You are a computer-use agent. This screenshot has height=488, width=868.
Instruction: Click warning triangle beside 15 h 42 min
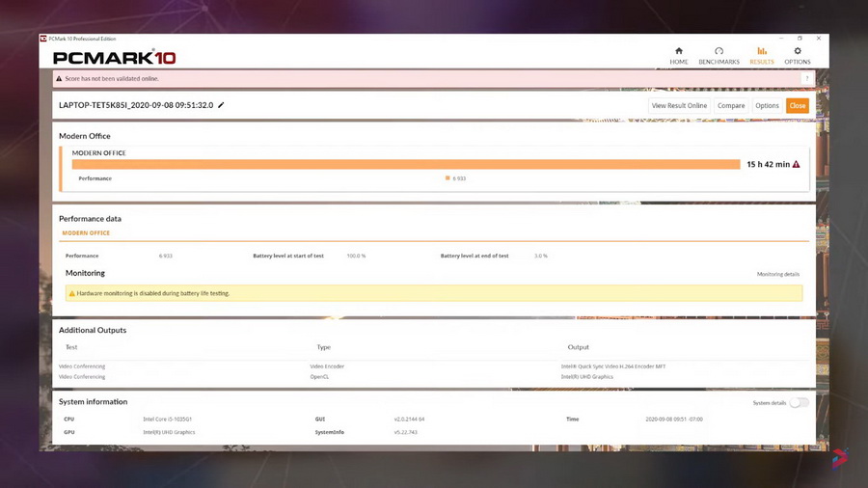click(797, 165)
